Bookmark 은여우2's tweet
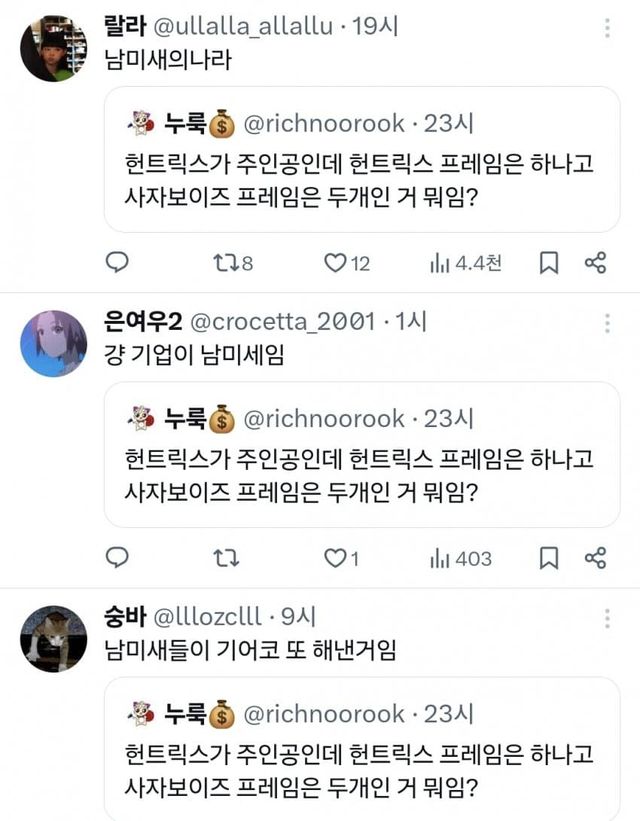This screenshot has height=821, width=640. (549, 558)
